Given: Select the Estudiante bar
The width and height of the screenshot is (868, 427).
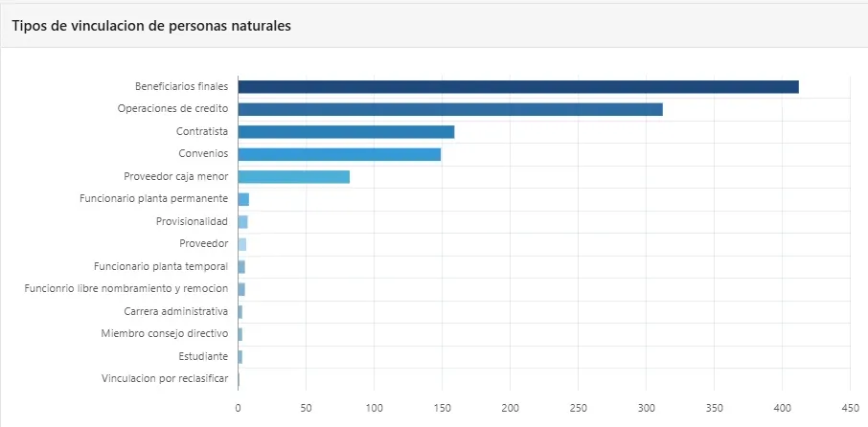Looking at the screenshot, I should tap(240, 357).
